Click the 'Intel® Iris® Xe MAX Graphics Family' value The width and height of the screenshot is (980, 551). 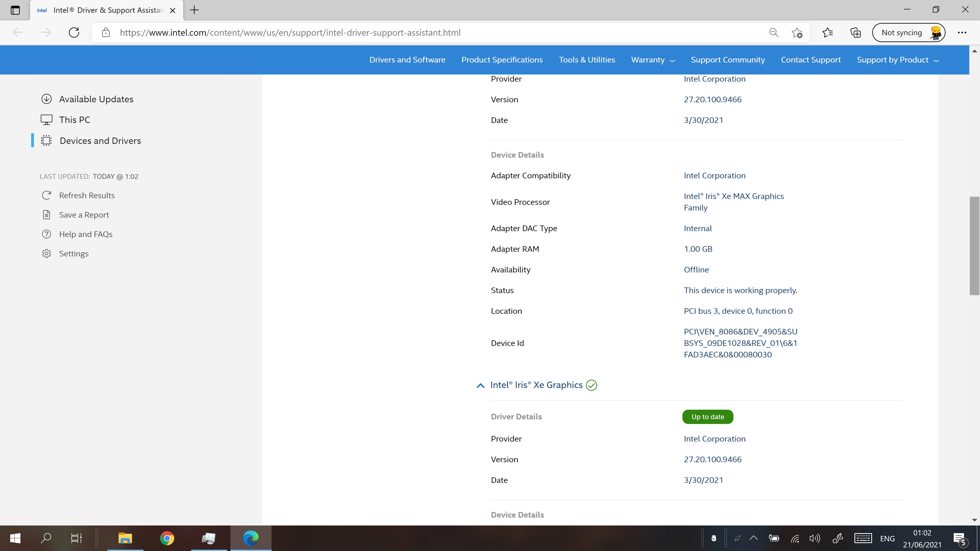coord(734,202)
